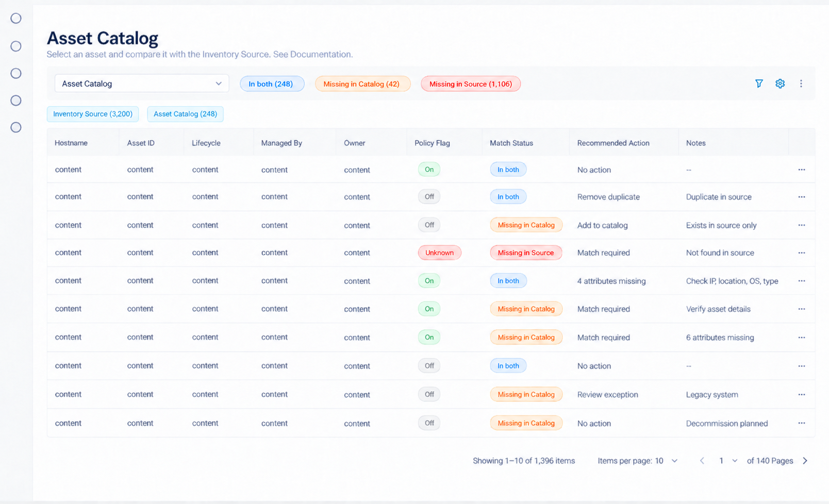Click Policy Flag column header

432,143
